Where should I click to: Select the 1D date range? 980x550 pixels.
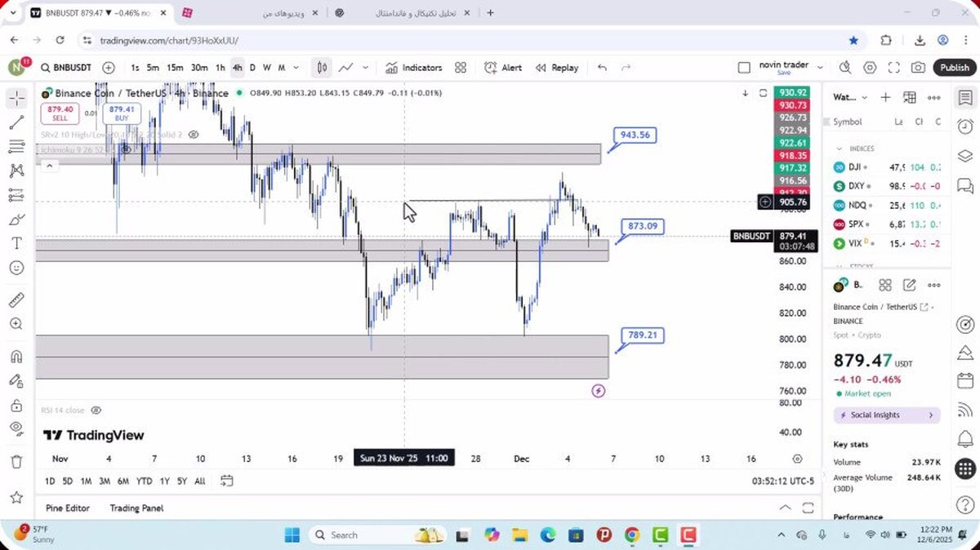coord(50,481)
